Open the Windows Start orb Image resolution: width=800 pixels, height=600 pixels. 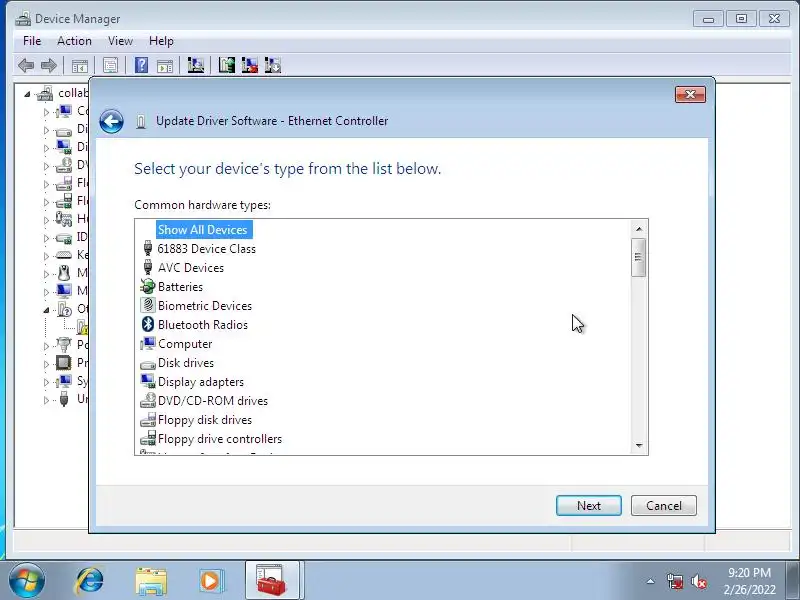pyautogui.click(x=27, y=581)
